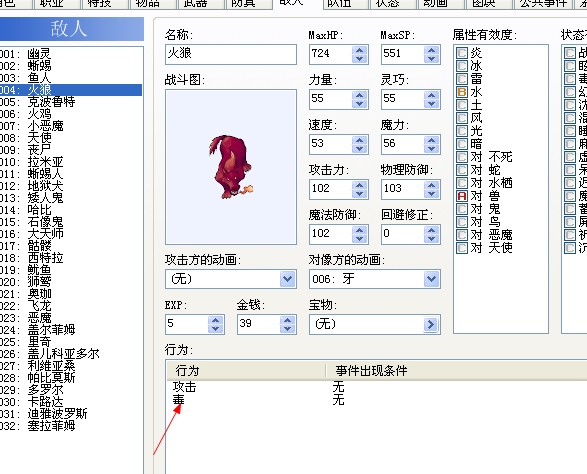Toggle 光 element efficiency box
Screen dimensions: 587x474
pyautogui.click(x=462, y=131)
